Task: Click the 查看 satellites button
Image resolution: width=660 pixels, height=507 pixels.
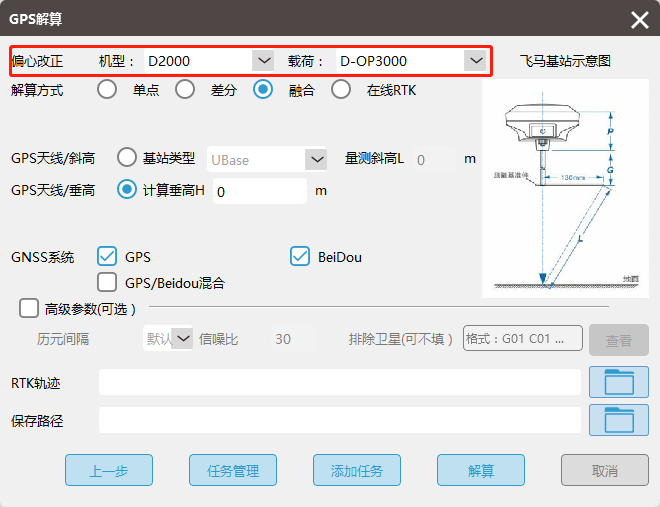Action: click(x=619, y=340)
